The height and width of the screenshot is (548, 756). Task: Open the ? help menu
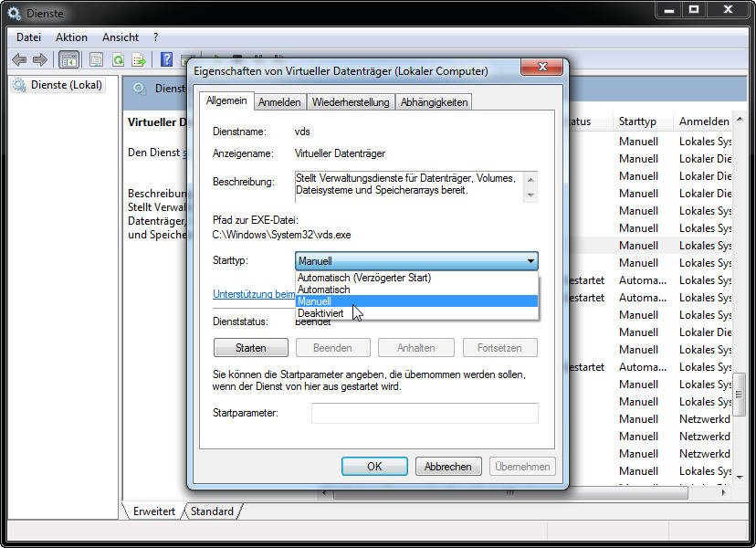tap(155, 37)
